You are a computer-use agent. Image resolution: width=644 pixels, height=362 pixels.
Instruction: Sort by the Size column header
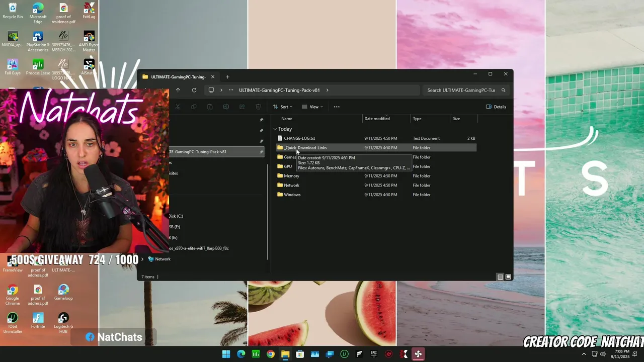(456, 119)
